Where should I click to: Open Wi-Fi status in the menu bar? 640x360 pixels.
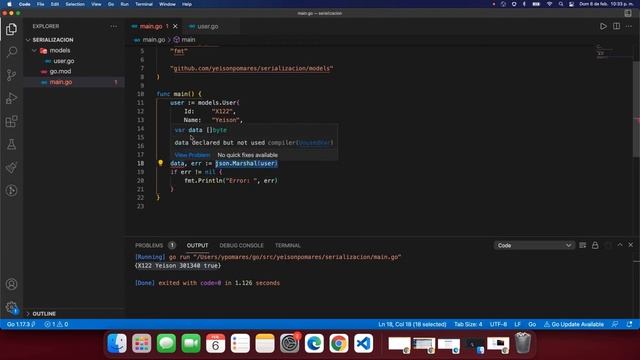pos(549,4)
